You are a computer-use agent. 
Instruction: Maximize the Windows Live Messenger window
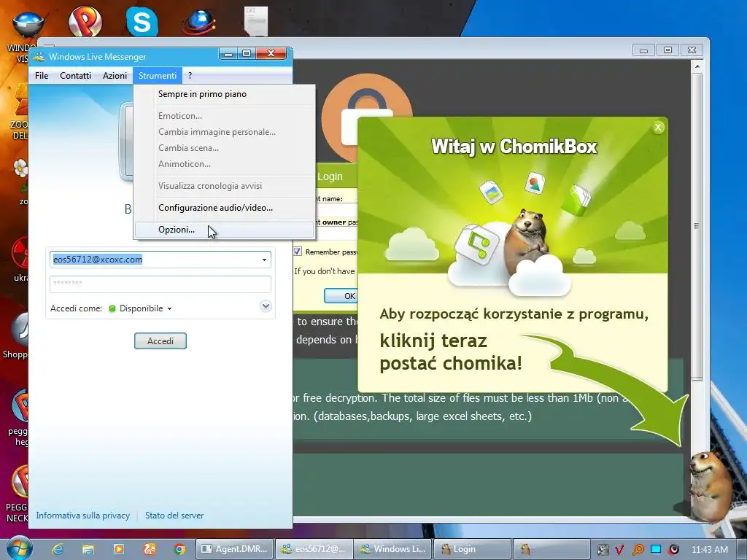click(x=247, y=52)
